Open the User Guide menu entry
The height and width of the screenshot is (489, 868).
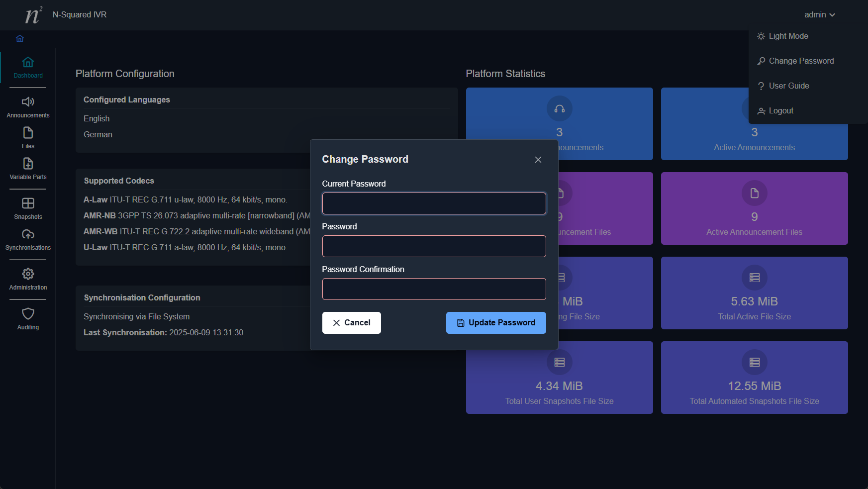click(x=788, y=86)
